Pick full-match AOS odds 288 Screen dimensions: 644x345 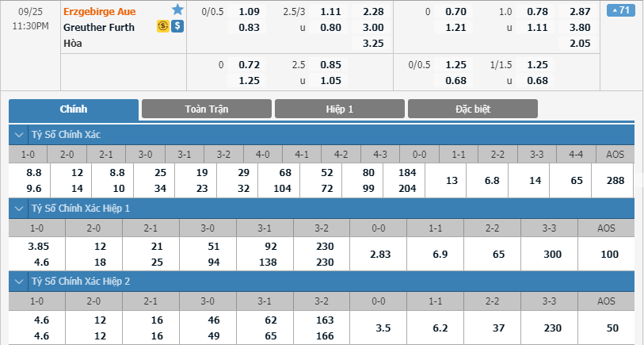point(615,181)
